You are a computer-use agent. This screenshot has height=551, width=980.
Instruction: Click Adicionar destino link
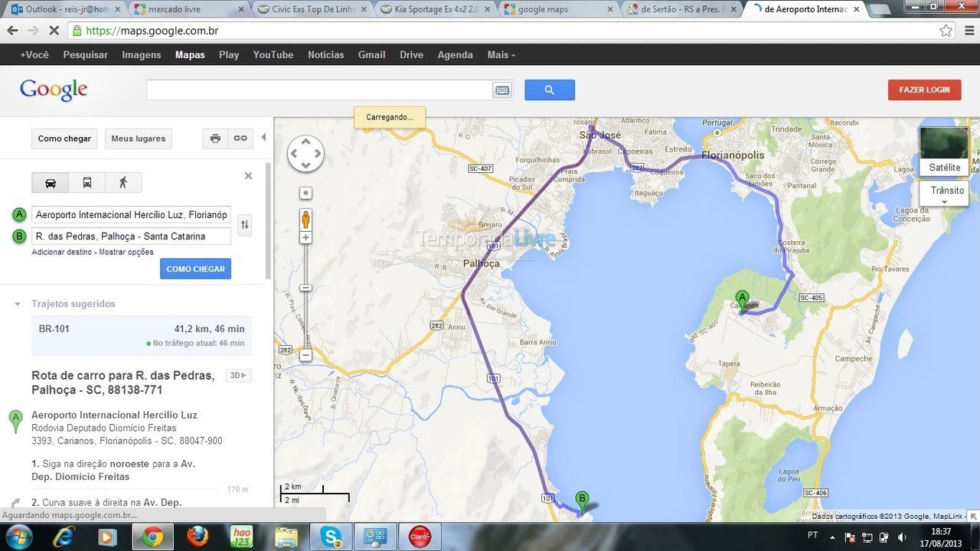point(62,252)
